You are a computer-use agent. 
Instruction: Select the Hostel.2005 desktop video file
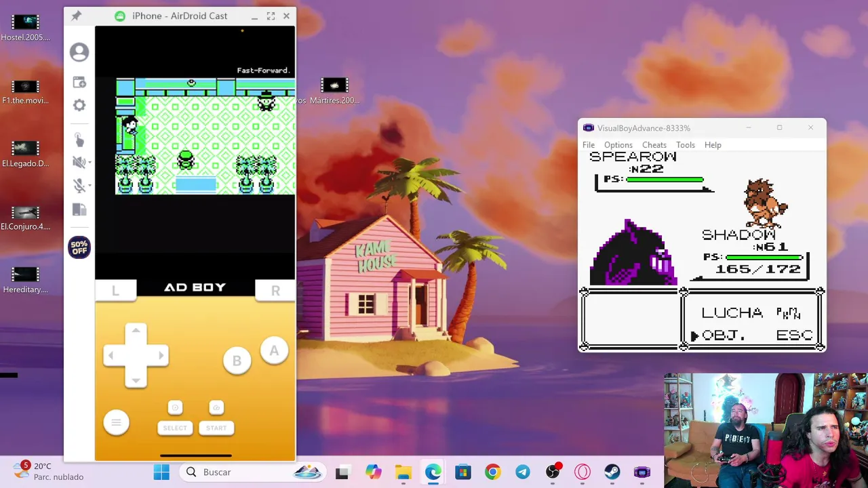(x=25, y=28)
